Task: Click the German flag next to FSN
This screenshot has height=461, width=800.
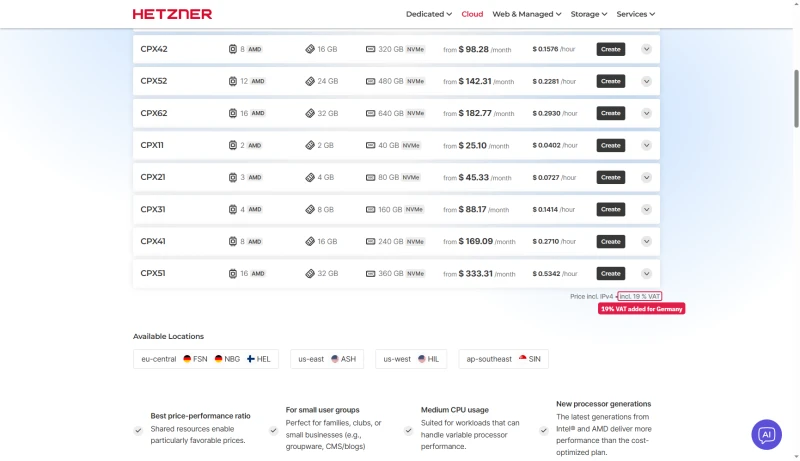Action: coord(187,359)
